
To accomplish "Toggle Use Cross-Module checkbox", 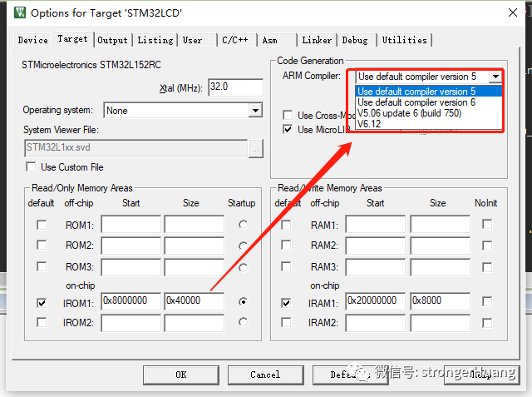I will [x=288, y=115].
